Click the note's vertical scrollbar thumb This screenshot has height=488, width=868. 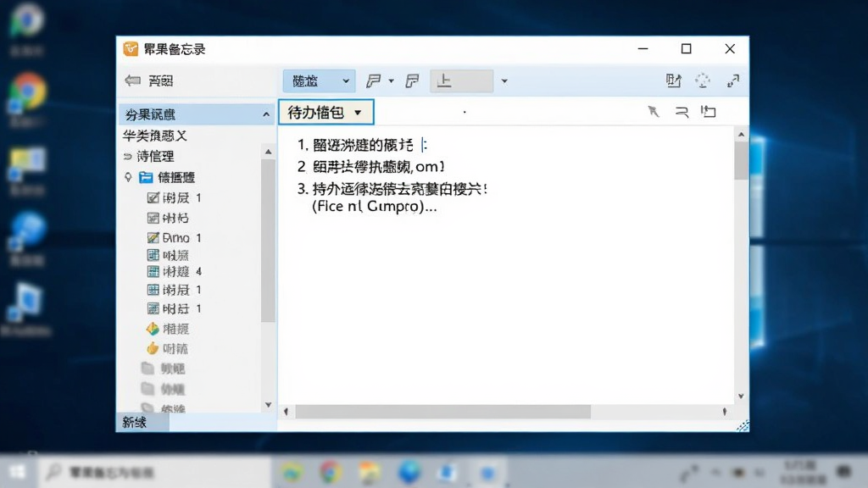(x=741, y=160)
